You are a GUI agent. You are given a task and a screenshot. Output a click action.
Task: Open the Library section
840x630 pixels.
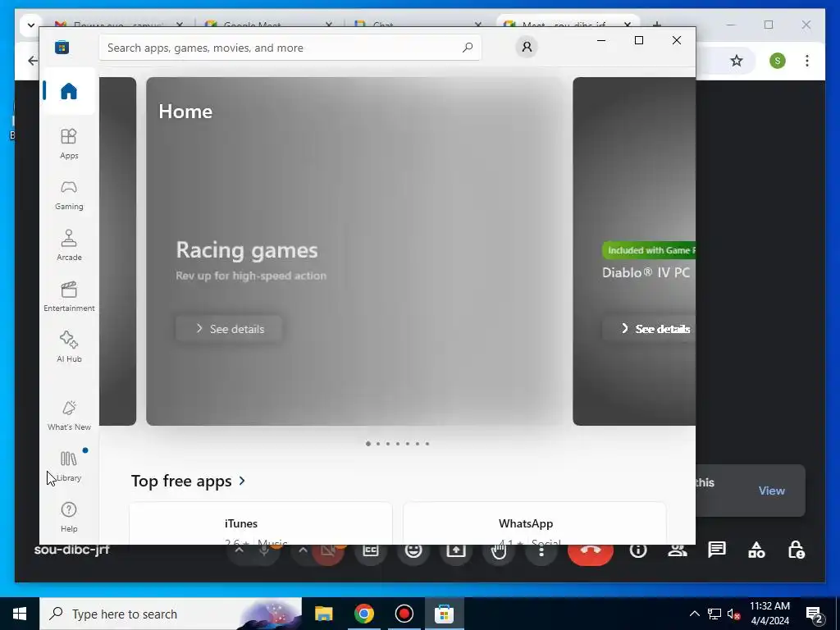[x=69, y=466]
